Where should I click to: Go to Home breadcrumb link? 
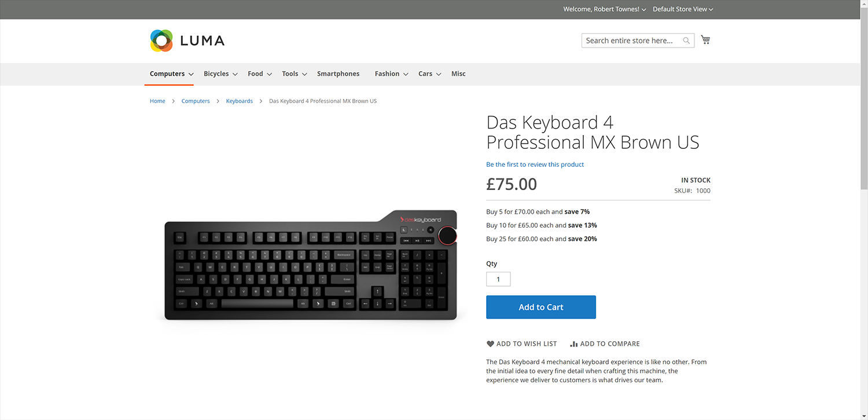coord(157,101)
